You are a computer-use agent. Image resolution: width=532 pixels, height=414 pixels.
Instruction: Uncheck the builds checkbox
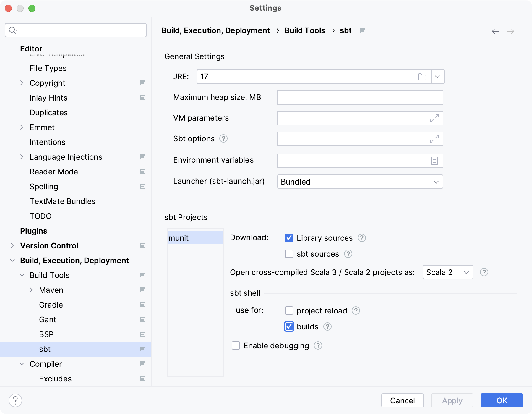[x=289, y=326]
